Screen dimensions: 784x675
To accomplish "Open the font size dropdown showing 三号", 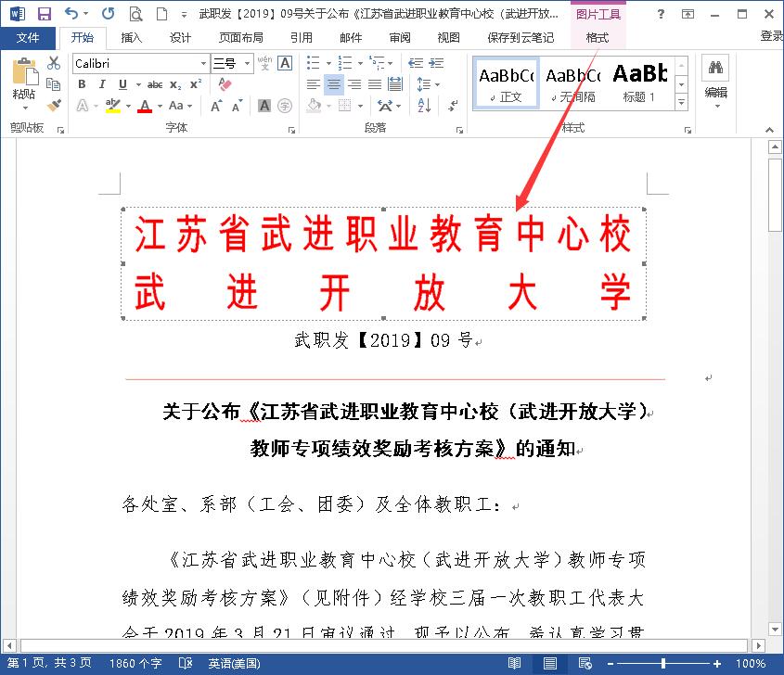I will [246, 63].
